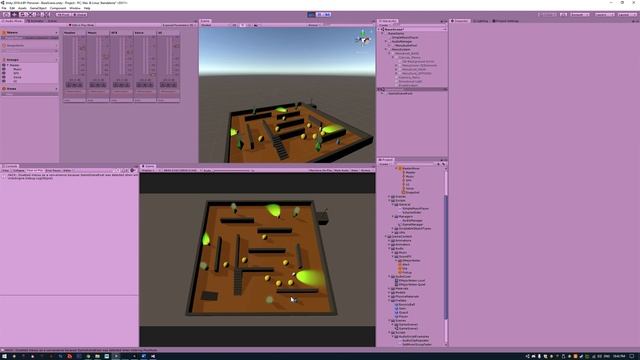640x360 pixels.
Task: Toggle the 2D mode button in the Scene view
Action: pos(234,25)
